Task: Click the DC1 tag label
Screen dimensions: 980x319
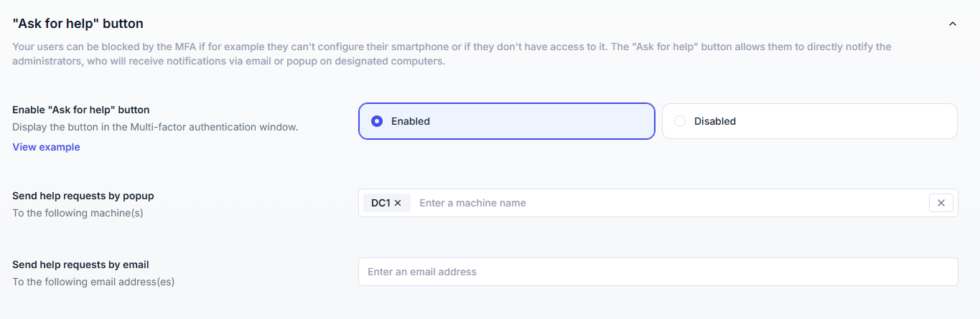Action: tap(381, 203)
